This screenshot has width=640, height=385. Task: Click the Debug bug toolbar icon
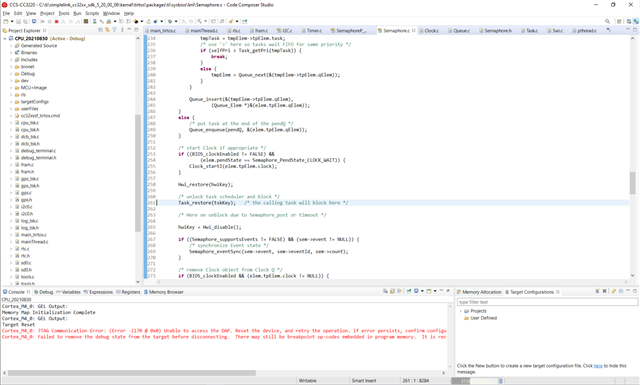tap(169, 21)
